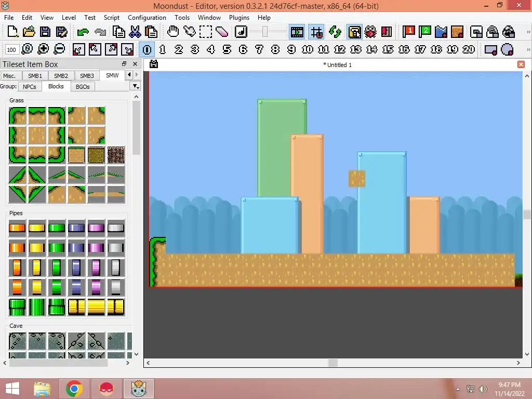Open file with folder icon
The image size is (532, 399).
coord(29,32)
